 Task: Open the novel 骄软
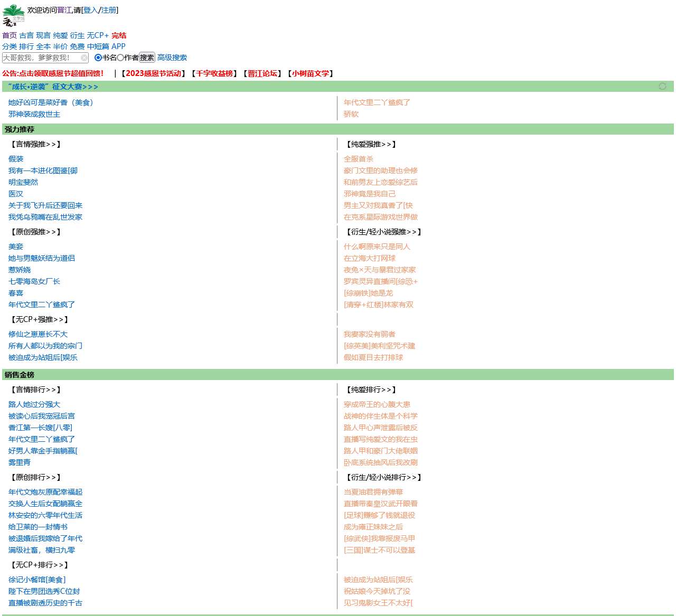(351, 114)
